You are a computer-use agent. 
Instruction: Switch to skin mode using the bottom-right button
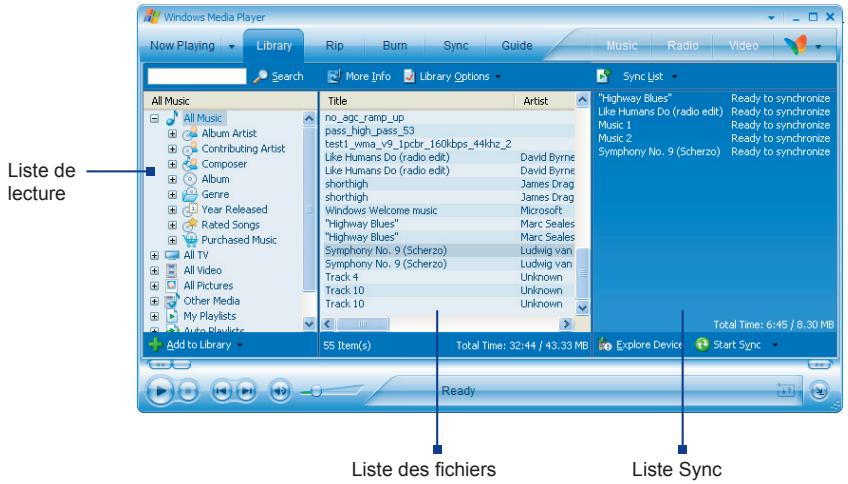pos(819,390)
